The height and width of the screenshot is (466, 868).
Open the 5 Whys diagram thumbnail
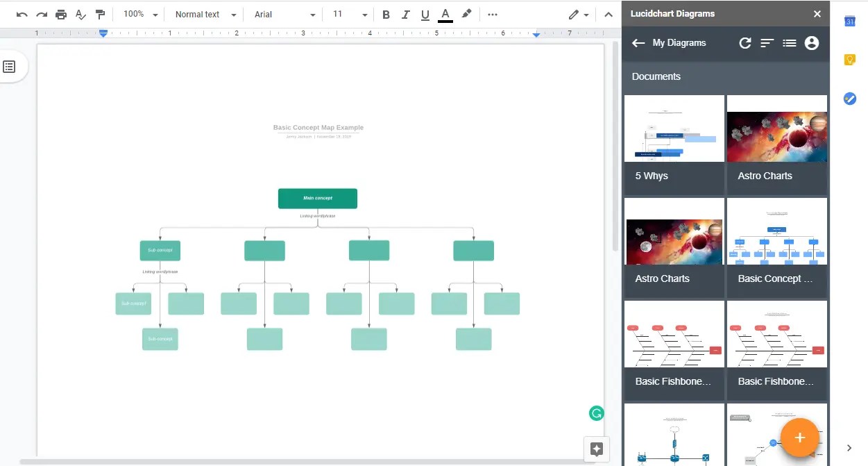pyautogui.click(x=674, y=128)
